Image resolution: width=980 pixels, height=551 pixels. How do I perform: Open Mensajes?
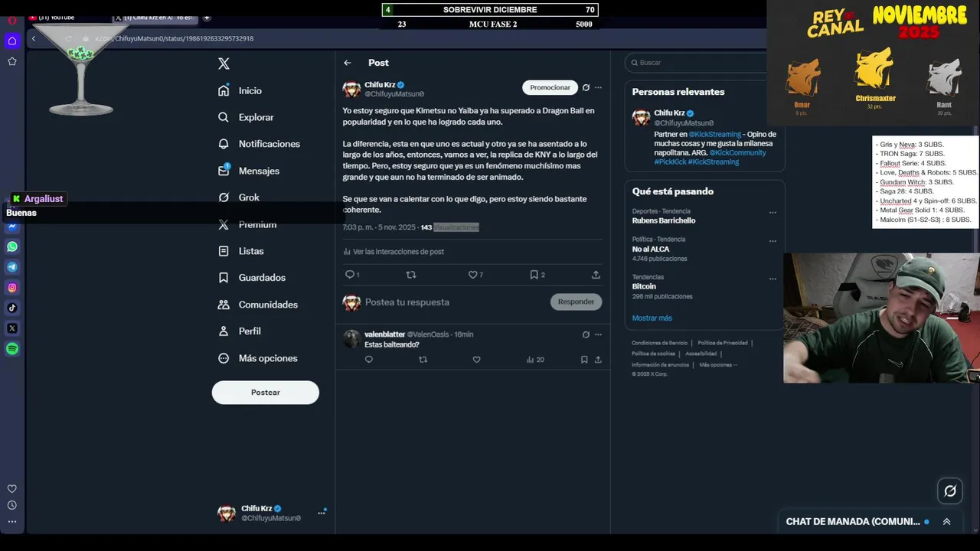(249, 171)
